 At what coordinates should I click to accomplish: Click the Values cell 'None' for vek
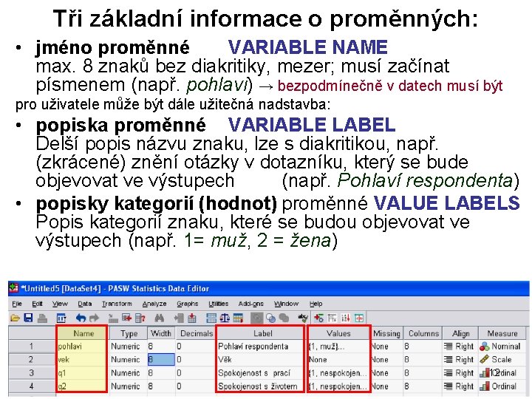coord(338,360)
